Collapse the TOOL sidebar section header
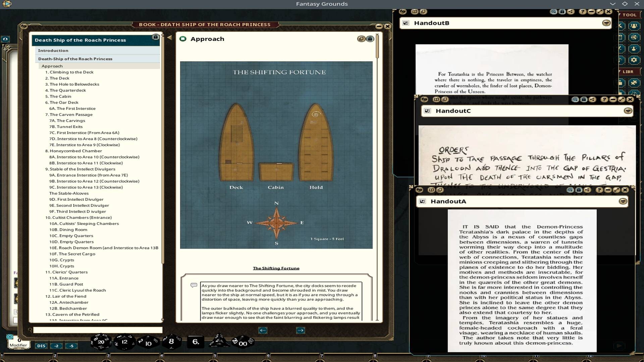This screenshot has height=362, width=644. click(630, 15)
